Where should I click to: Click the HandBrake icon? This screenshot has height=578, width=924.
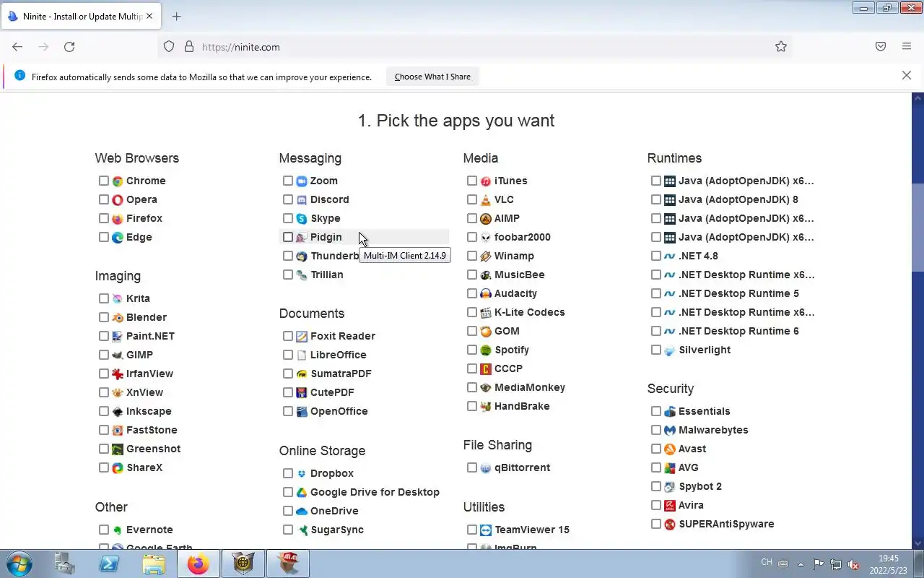486,406
